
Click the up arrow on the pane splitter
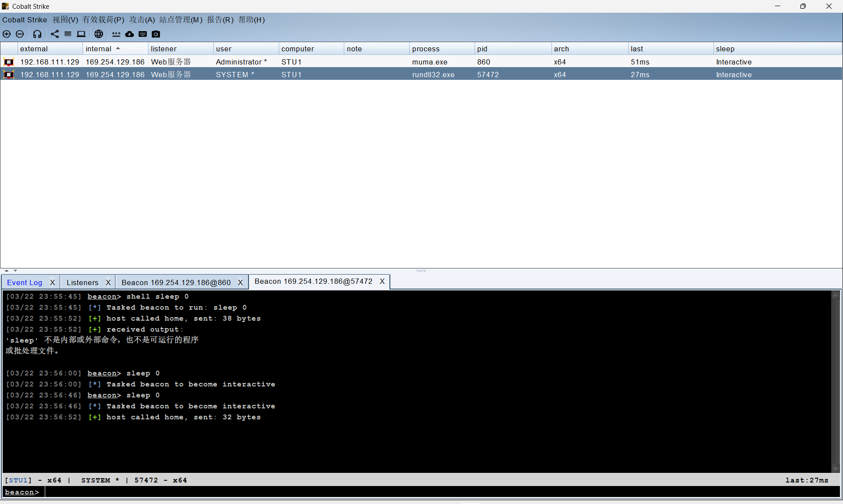click(x=7, y=271)
